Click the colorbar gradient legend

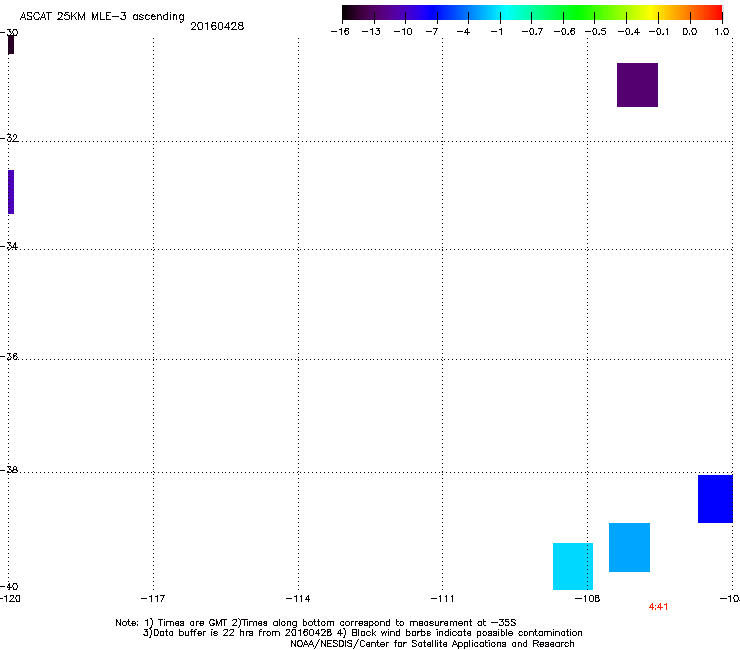click(532, 12)
